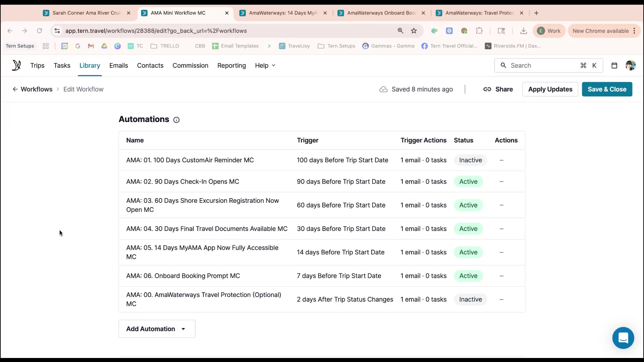
Task: Click Inactive status for Travel Protection (Optional)
Action: 470,300
